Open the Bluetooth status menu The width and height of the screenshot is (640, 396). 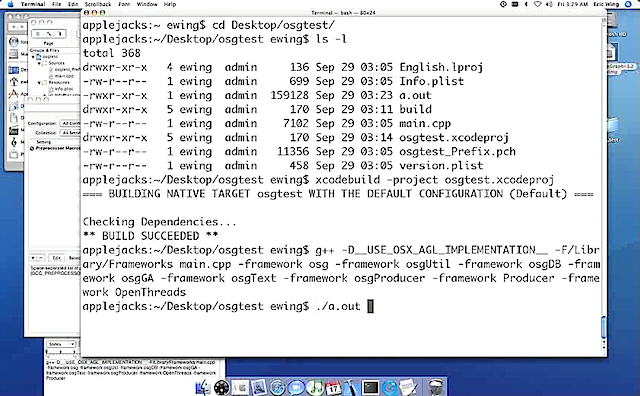click(x=526, y=4)
